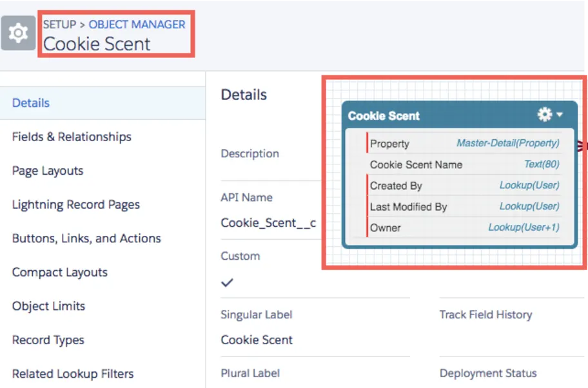Viewport: 588px width, 388px height.
Task: Click the Plural Label label
Action: point(250,373)
